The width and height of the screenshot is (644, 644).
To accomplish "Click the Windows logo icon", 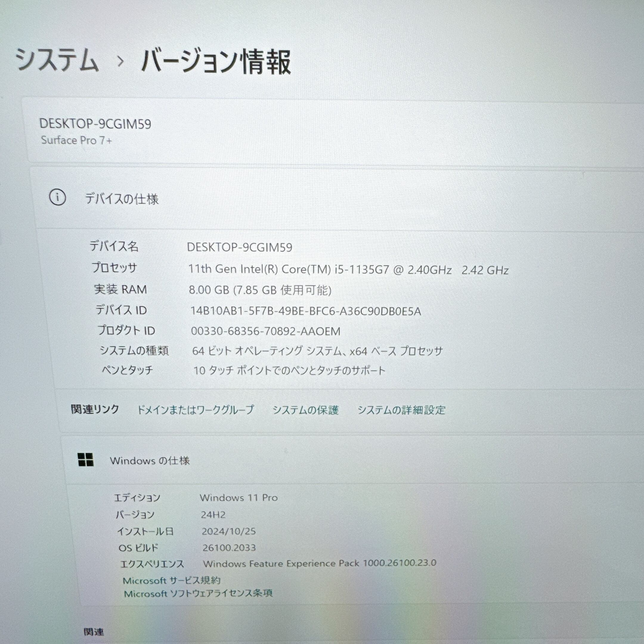I will click(x=85, y=460).
